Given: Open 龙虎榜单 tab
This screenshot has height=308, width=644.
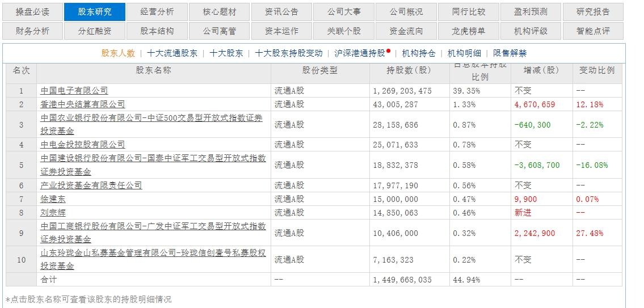Looking at the screenshot, I should tap(469, 31).
